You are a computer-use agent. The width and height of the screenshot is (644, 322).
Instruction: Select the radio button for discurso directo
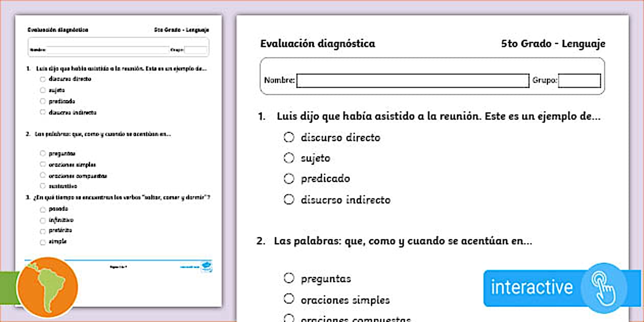pyautogui.click(x=289, y=137)
